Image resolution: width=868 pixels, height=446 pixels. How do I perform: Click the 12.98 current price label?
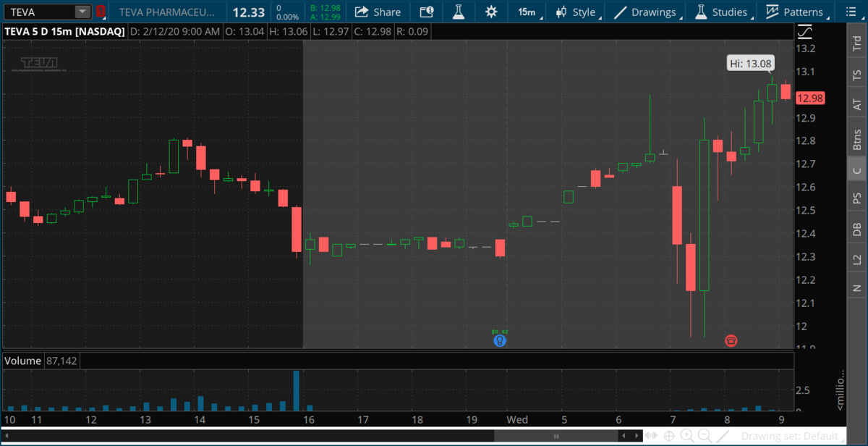tap(809, 98)
